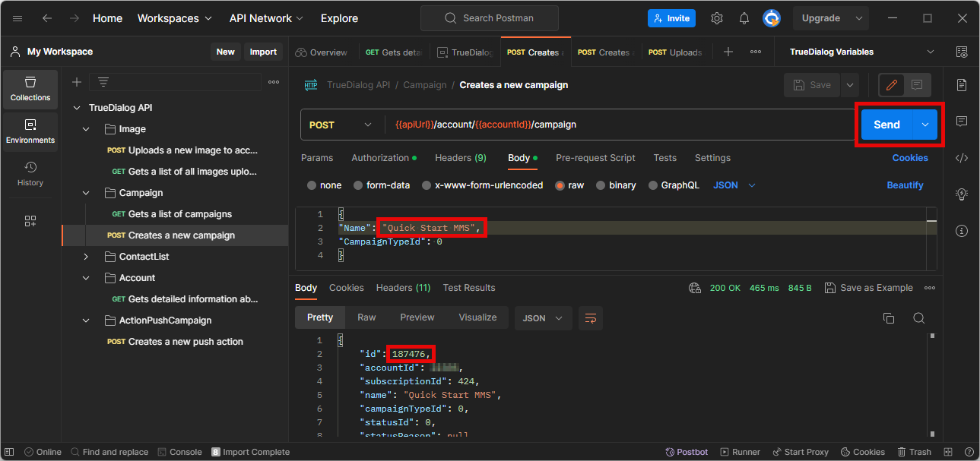Open the code snippet pane icon
The width and height of the screenshot is (980, 461).
(x=962, y=158)
